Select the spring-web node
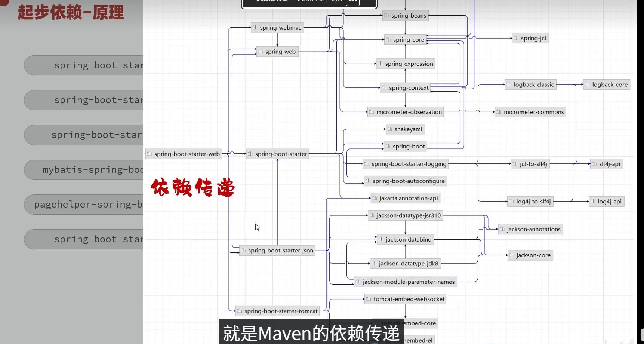Image resolution: width=644 pixels, height=344 pixels. click(x=277, y=52)
